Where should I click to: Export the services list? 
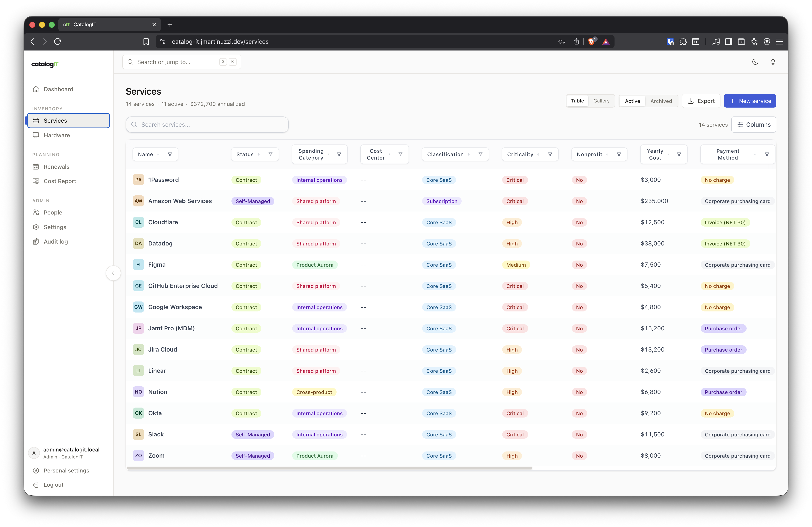701,101
